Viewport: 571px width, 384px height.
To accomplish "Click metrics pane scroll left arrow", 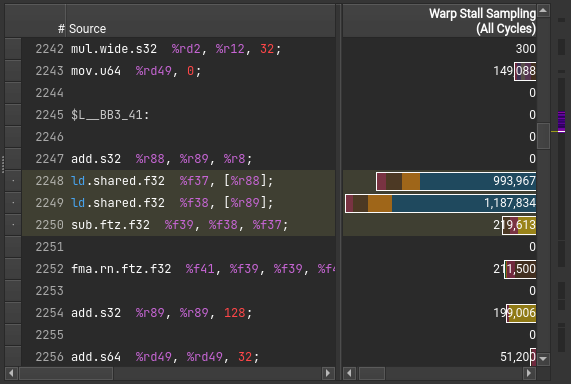I will pos(349,373).
